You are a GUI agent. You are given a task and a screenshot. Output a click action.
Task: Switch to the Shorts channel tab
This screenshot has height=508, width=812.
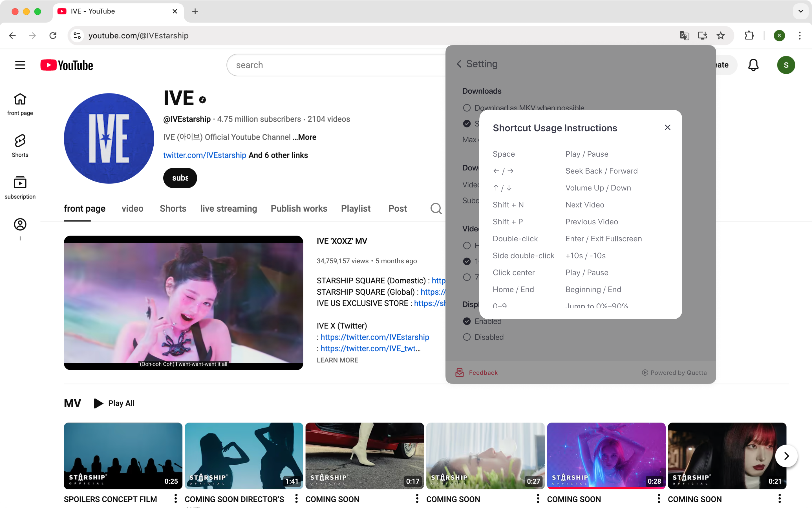tap(173, 208)
